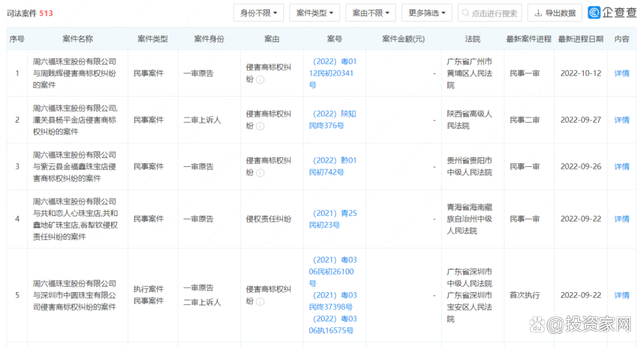
Task: Select case name with 潼关县杨平金店
Action: pyautogui.click(x=75, y=119)
